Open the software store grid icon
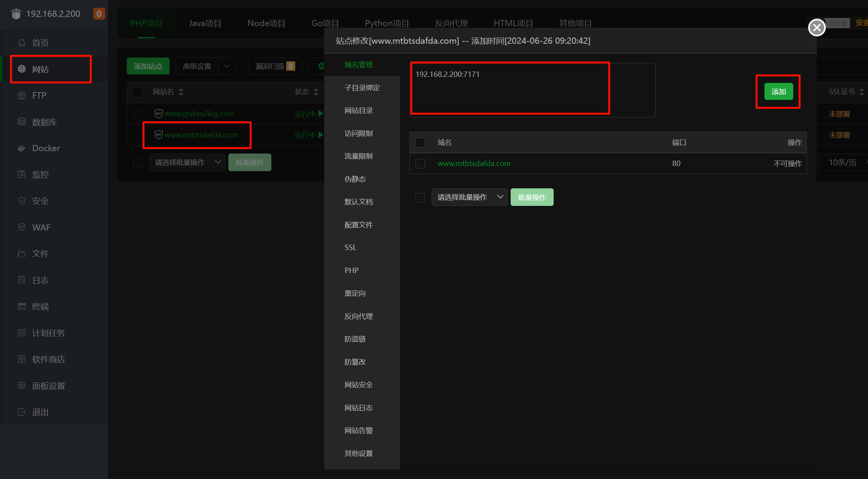Viewport: 868px width, 479px height. tap(22, 359)
